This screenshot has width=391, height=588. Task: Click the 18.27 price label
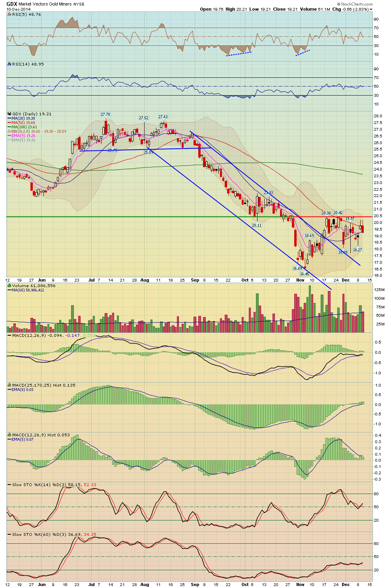(357, 250)
